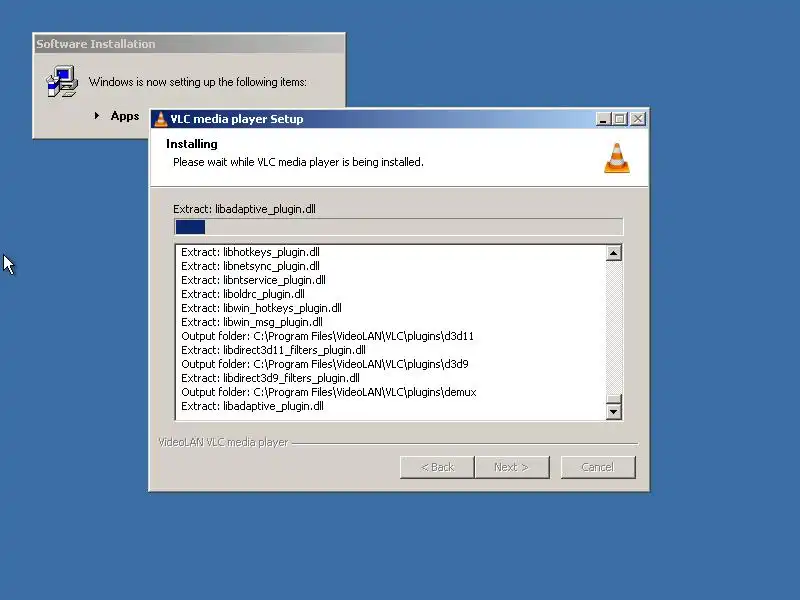
Task: Select the plugins\d3d9 output folder line
Action: (x=325, y=364)
